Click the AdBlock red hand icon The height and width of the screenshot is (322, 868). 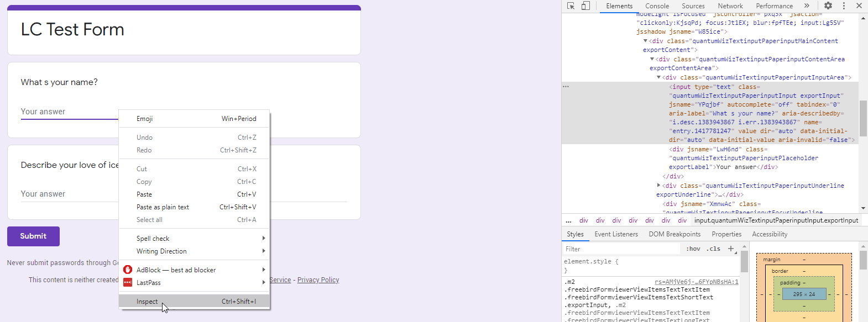(x=128, y=270)
